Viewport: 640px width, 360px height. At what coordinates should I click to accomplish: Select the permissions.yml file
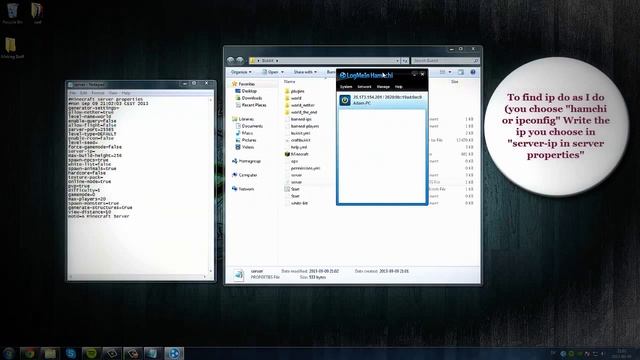coord(302,168)
